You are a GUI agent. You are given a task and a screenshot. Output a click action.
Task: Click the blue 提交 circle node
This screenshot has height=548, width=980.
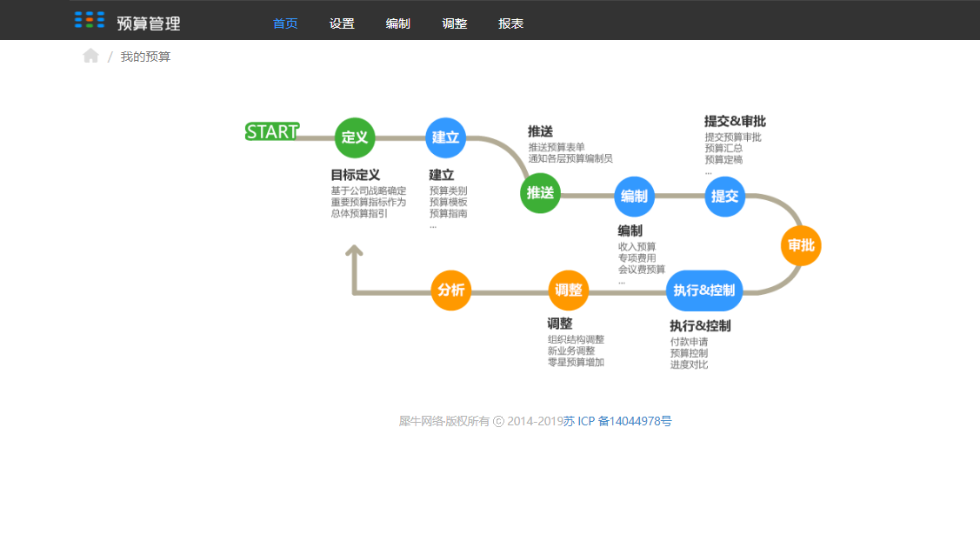(725, 197)
